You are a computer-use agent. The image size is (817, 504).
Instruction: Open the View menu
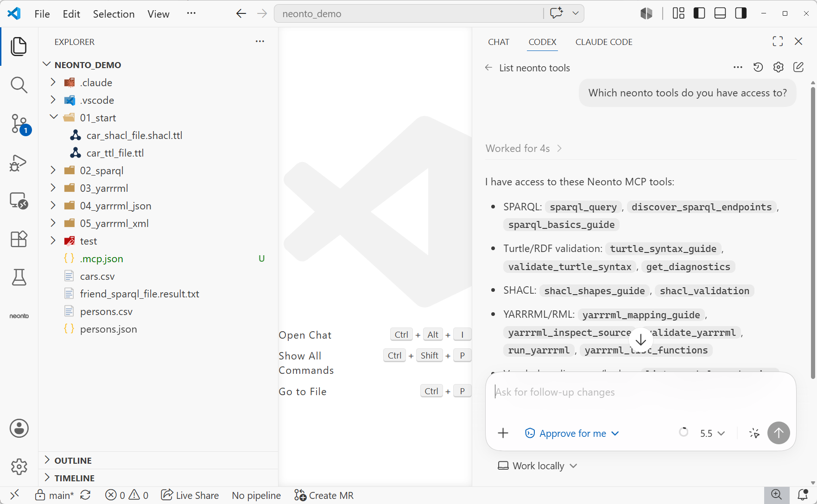tap(158, 14)
